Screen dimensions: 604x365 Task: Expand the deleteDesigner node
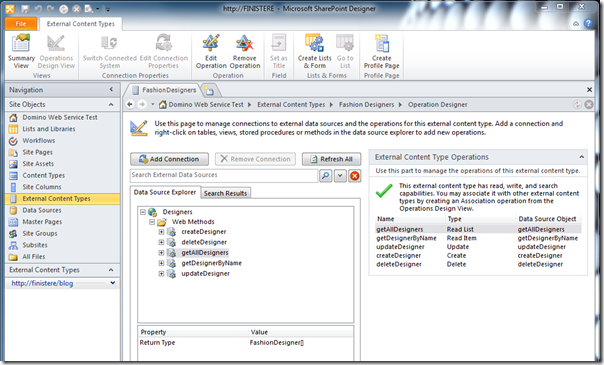(161, 242)
